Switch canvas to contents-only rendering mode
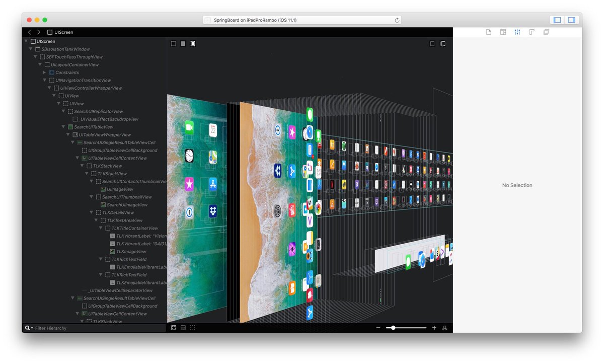 click(183, 43)
